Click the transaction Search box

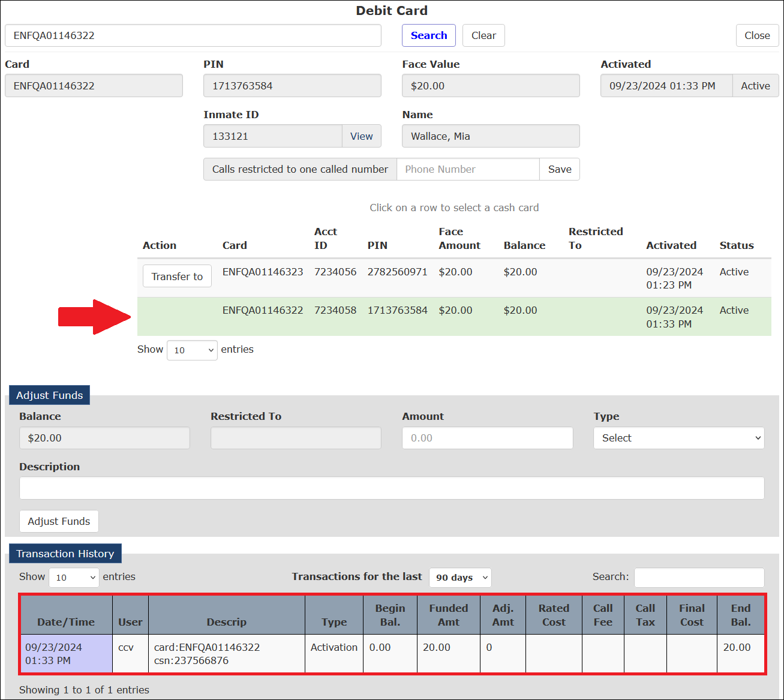point(699,578)
